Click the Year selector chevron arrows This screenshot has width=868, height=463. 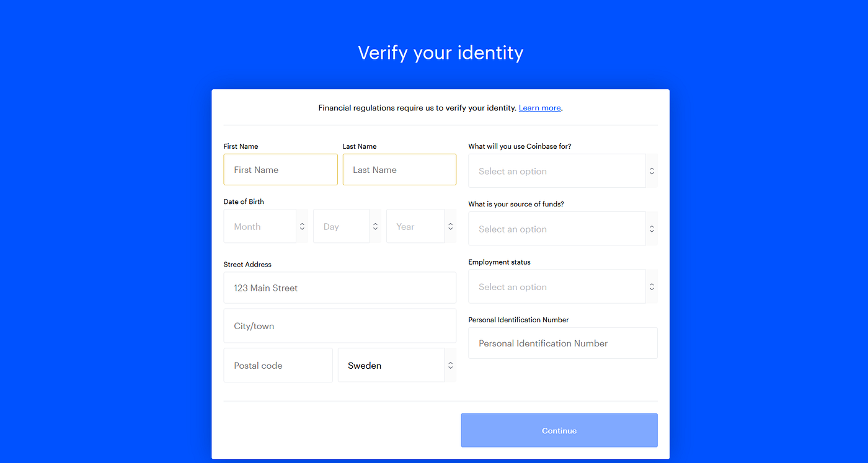451,227
